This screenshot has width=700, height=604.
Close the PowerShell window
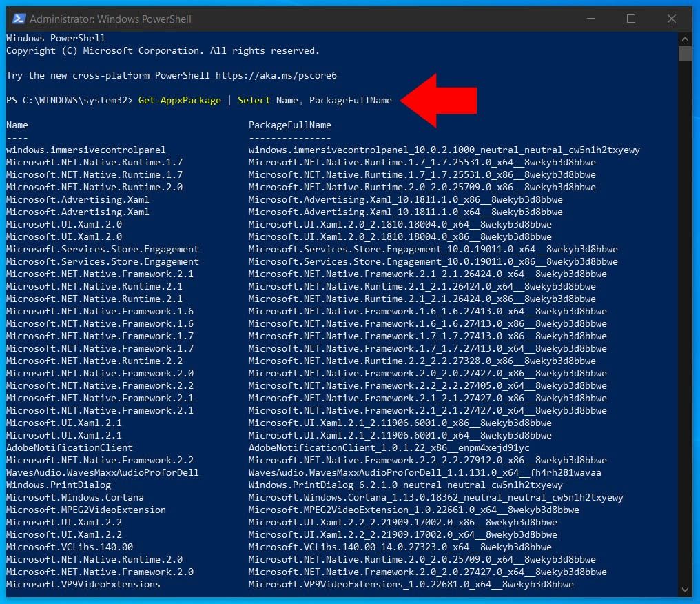[672, 19]
